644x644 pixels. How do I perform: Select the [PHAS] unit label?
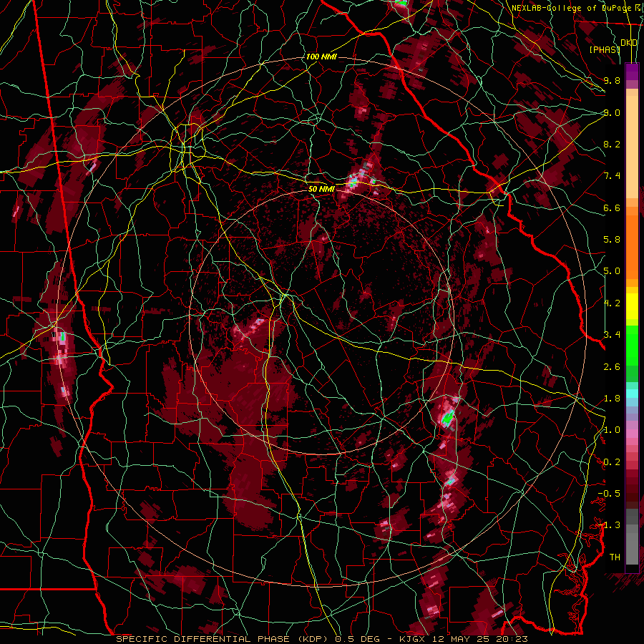(x=605, y=49)
